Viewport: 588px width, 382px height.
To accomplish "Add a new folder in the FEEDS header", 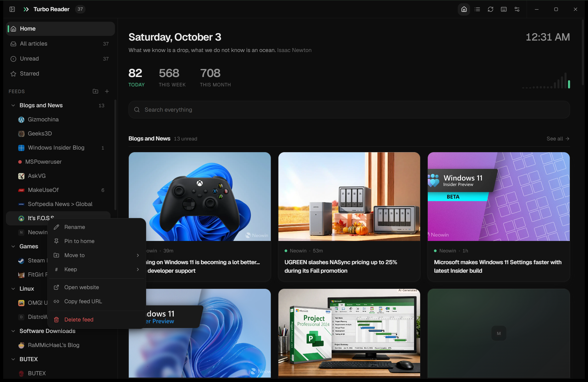I will click(x=95, y=91).
